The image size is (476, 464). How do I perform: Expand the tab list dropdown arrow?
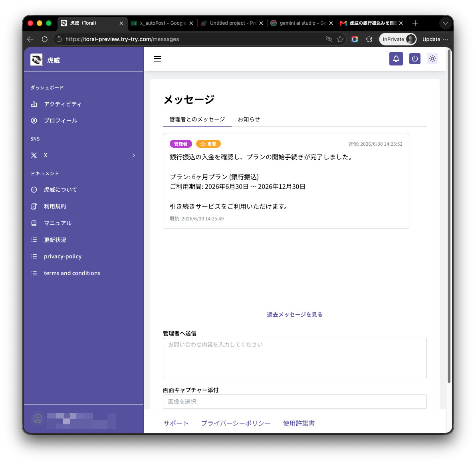coord(445,24)
